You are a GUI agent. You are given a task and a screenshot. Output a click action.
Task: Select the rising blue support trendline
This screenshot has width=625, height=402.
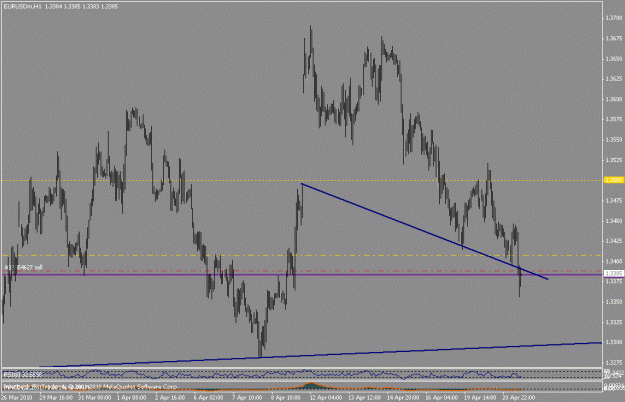tap(319, 355)
